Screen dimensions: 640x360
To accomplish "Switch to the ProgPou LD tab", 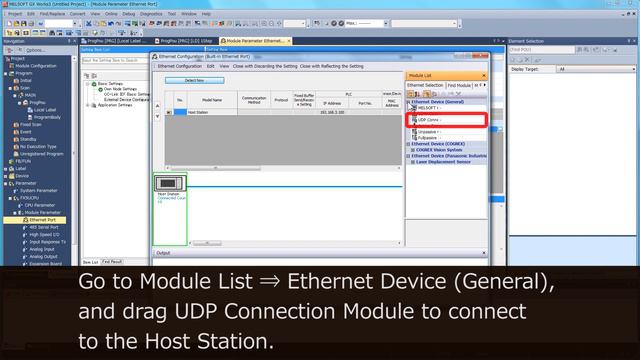I will coord(184,41).
